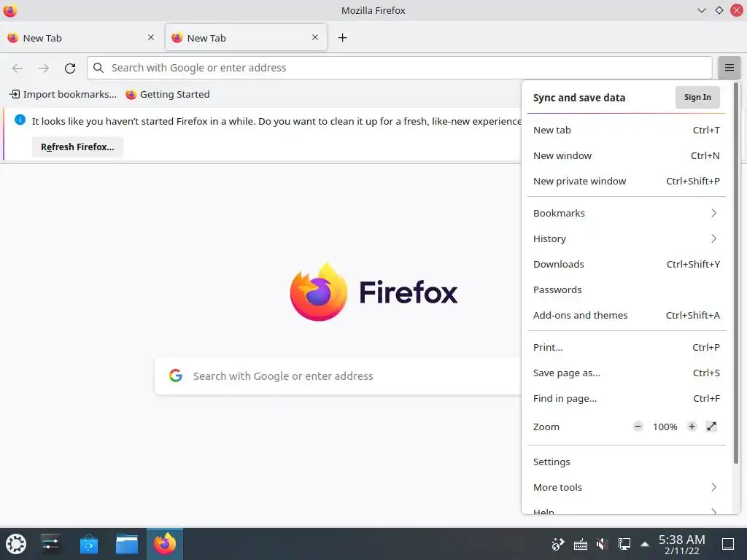747x560 pixels.
Task: Click the Getting Started Firefox favicon
Action: 131,94
